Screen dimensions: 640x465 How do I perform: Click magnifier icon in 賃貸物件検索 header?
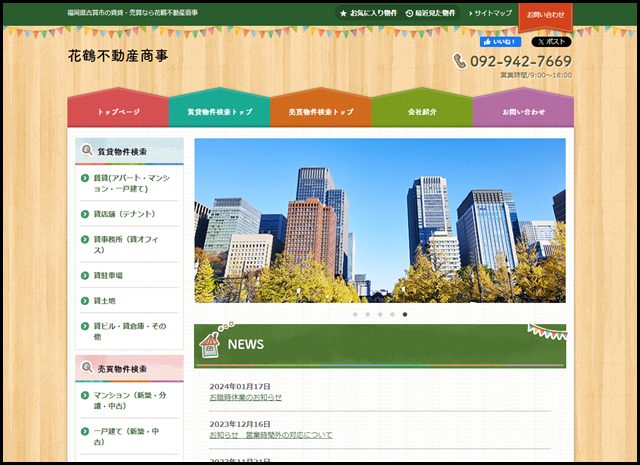[x=87, y=150]
